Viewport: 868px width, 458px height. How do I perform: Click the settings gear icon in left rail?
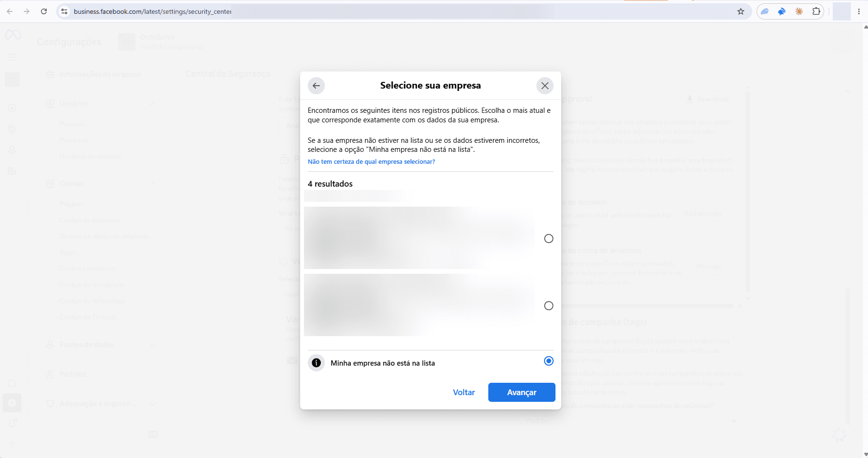12,403
